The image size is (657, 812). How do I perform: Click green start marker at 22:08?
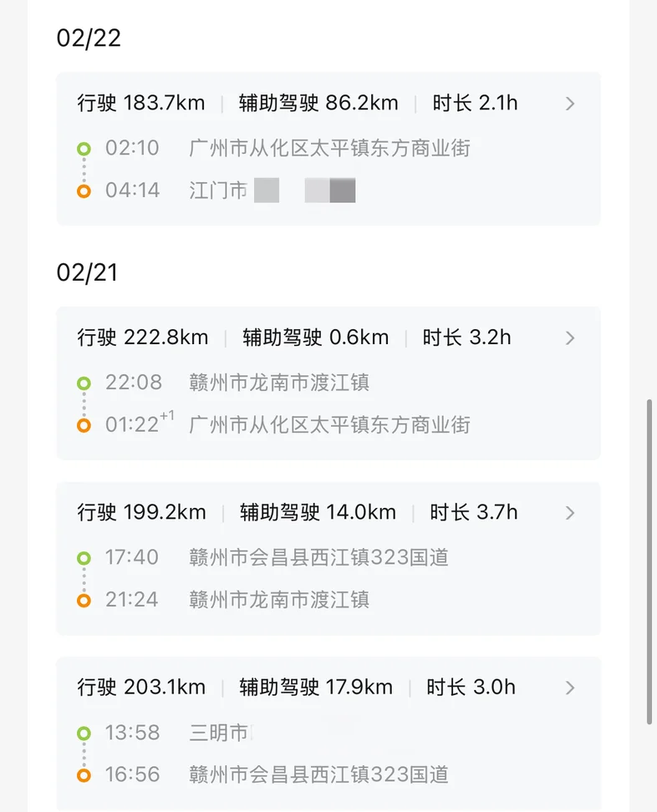tap(84, 383)
